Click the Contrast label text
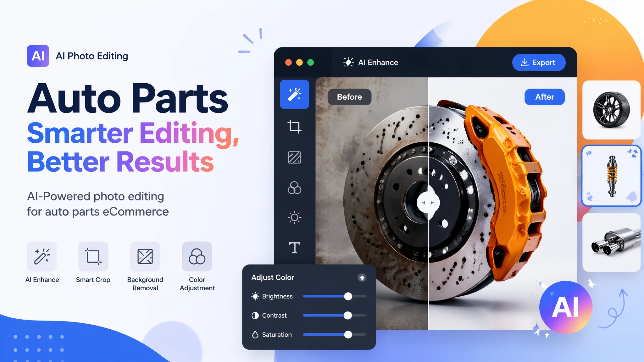The width and height of the screenshot is (644, 362). [x=275, y=315]
